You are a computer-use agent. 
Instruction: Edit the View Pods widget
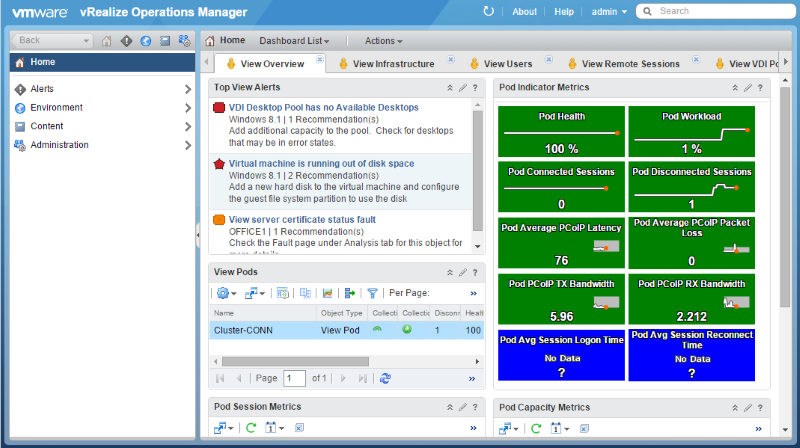462,272
